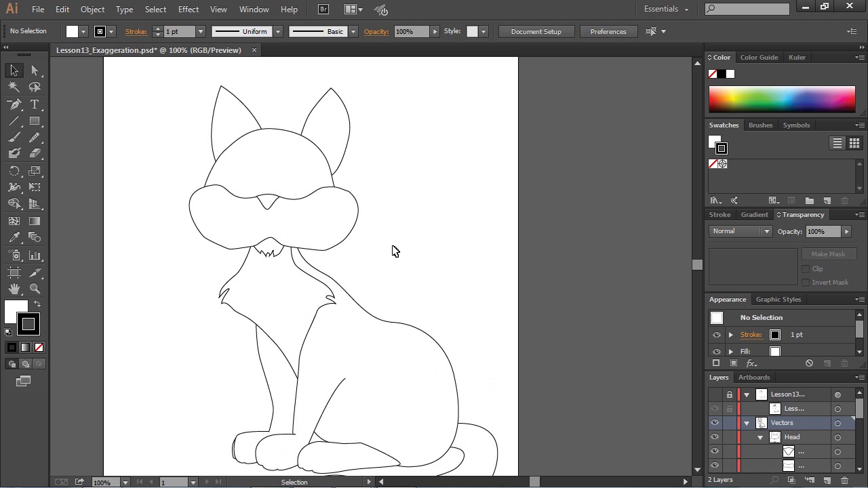This screenshot has height=488, width=868.
Task: Select the Pen tool
Action: (14, 104)
